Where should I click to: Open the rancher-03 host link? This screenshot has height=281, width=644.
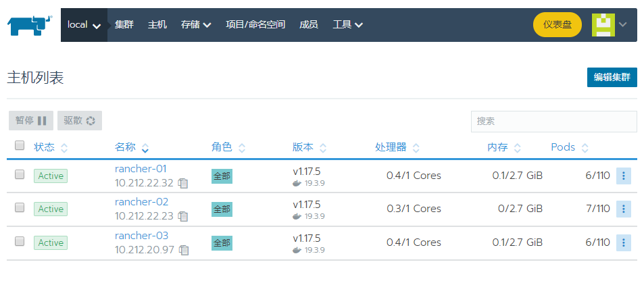(x=142, y=236)
